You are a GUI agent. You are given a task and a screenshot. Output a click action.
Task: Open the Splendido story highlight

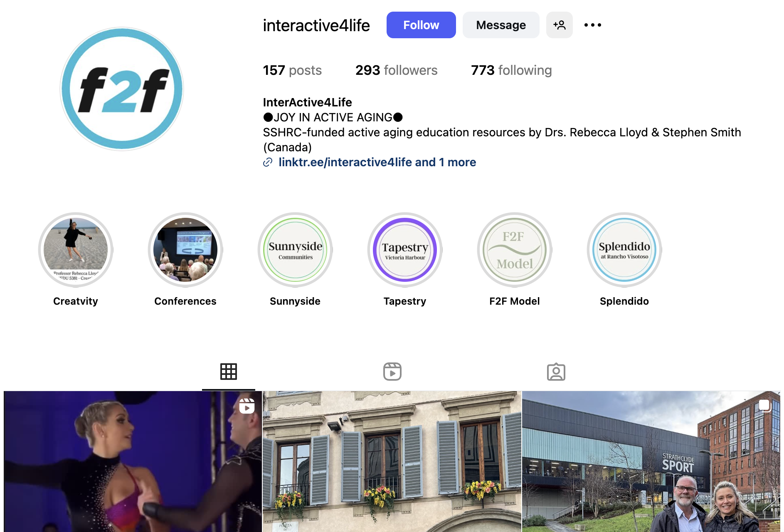624,250
